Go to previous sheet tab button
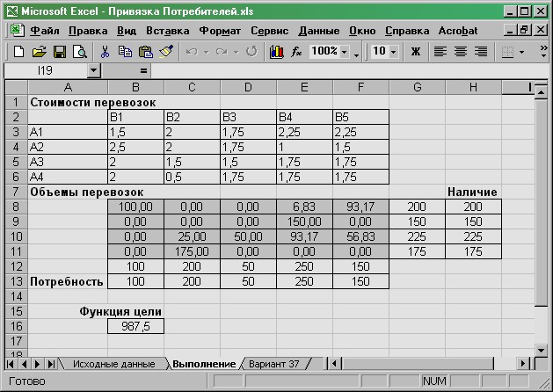Screen dimensions: 553x392 24,364
